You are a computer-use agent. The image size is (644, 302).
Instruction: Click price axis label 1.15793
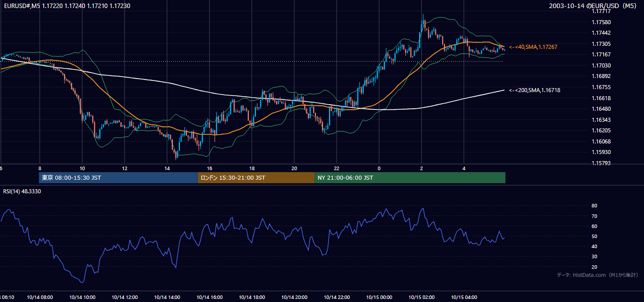click(601, 163)
